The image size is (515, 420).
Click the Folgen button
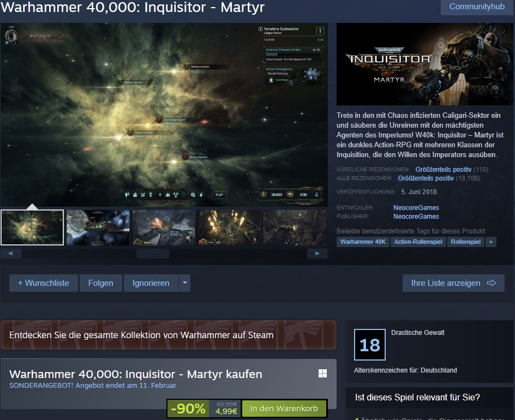(x=101, y=283)
